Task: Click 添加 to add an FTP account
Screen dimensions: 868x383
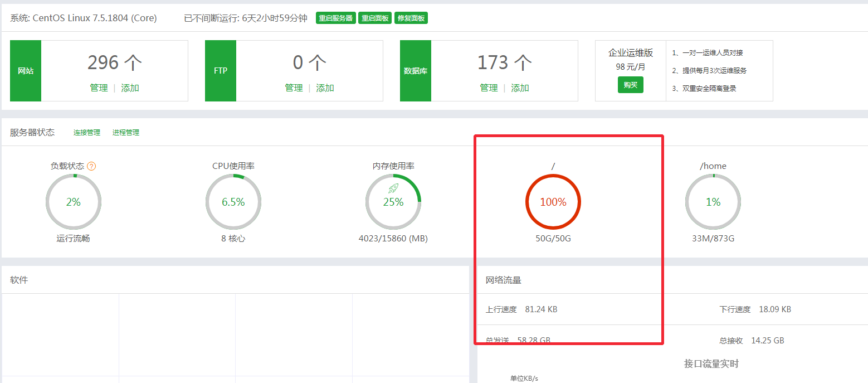Action: (x=325, y=88)
